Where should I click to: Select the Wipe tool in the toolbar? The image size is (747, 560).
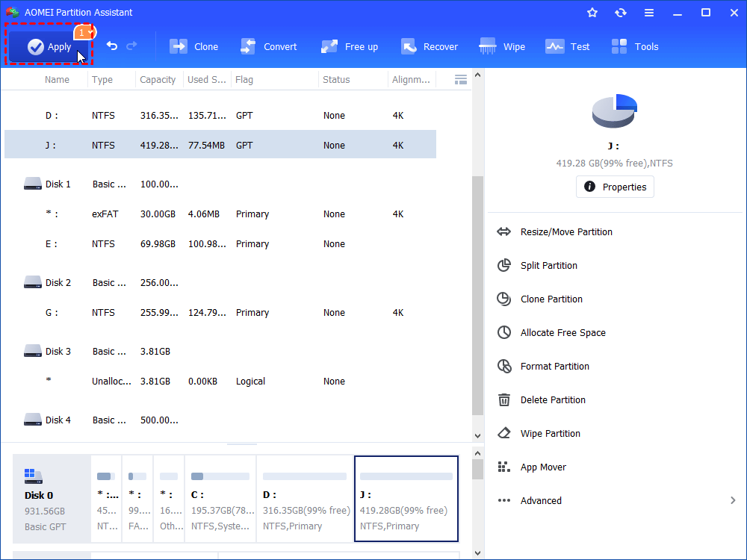pos(502,46)
